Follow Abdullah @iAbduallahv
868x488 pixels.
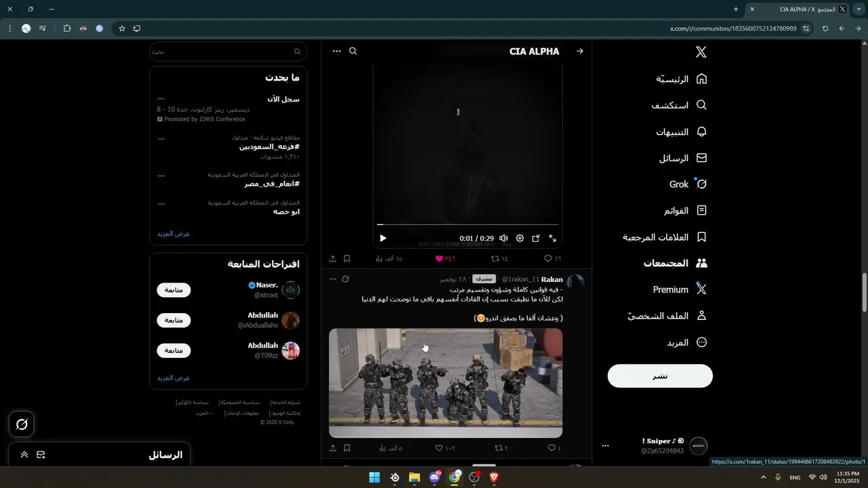click(174, 320)
